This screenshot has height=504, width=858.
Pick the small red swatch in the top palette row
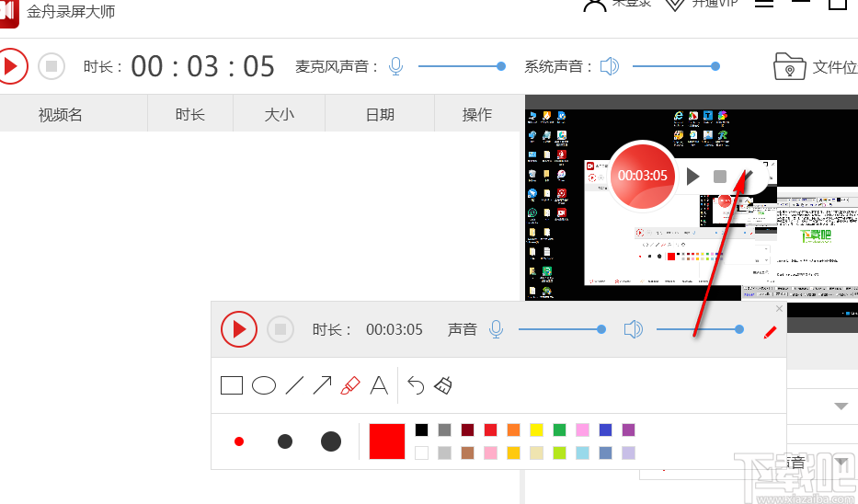(490, 430)
